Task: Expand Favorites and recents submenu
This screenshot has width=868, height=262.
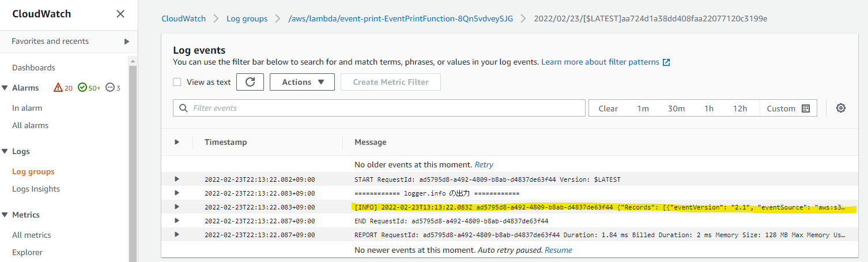Action: (127, 42)
